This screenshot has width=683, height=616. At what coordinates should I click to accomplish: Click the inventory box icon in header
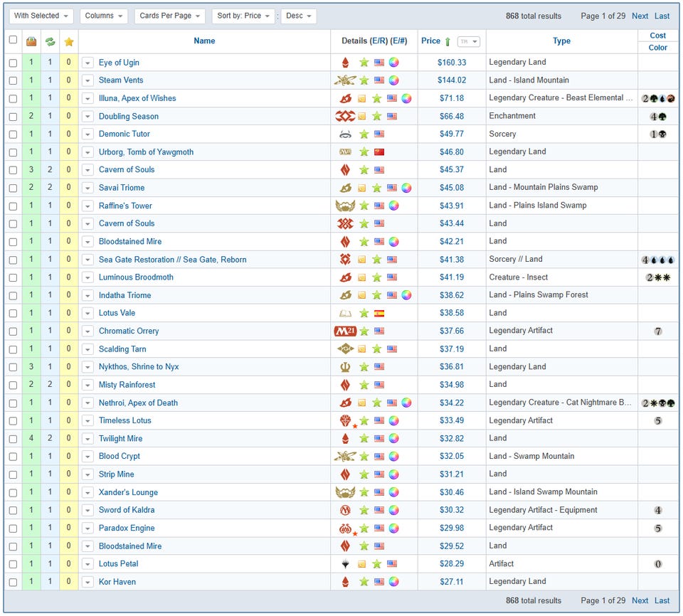pos(31,42)
